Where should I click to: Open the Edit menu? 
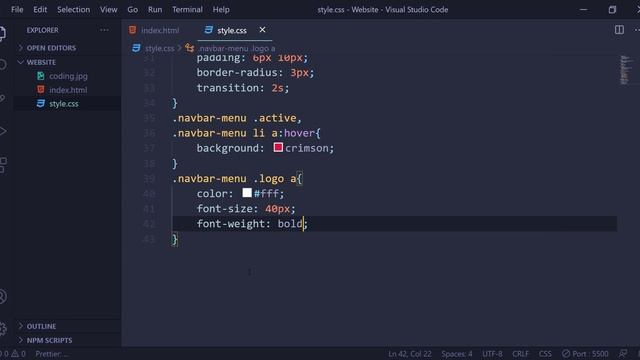coord(40,9)
